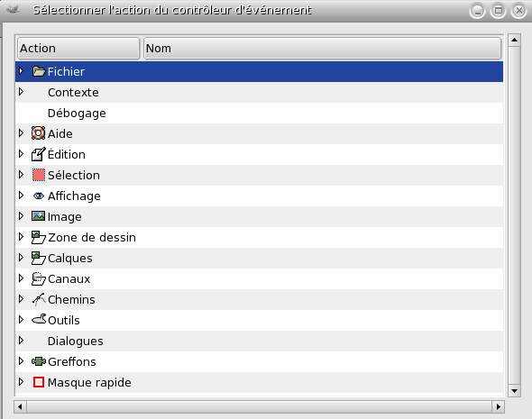Expand the Outils group
532x419 pixels.
pos(21,320)
